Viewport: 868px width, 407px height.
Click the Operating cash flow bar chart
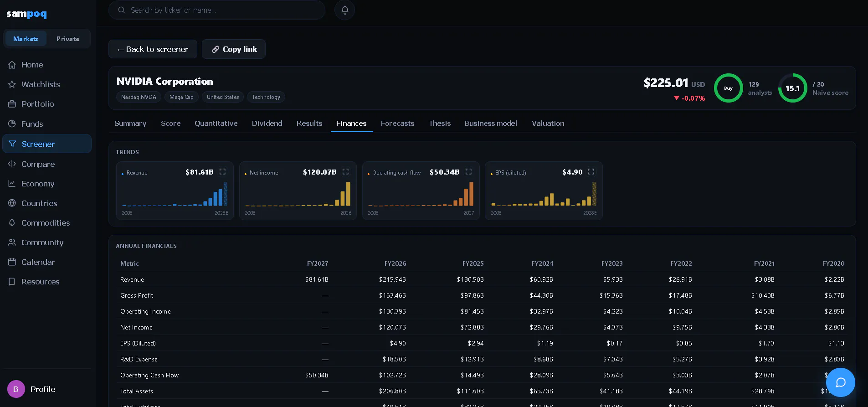coord(421,194)
